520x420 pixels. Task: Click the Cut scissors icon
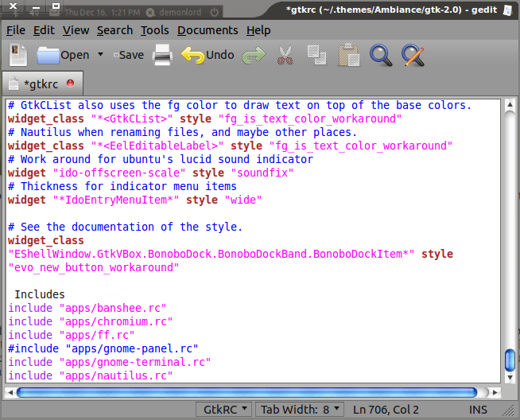(285, 55)
